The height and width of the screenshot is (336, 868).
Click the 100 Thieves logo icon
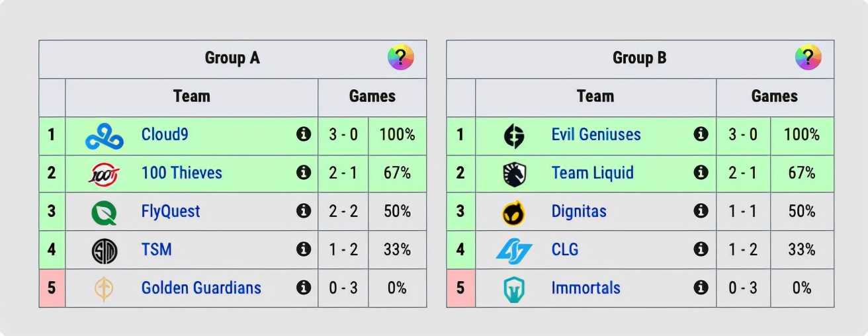(x=104, y=174)
